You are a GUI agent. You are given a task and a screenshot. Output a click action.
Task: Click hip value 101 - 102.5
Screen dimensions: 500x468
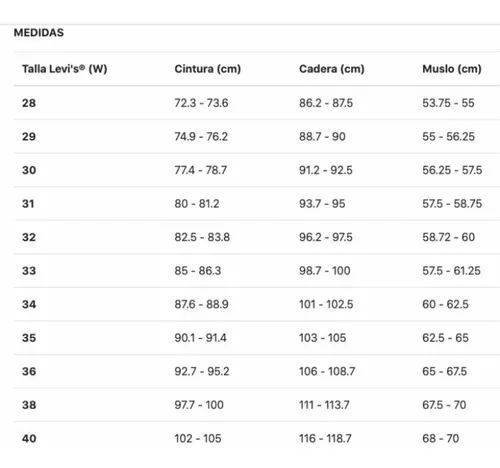(326, 304)
